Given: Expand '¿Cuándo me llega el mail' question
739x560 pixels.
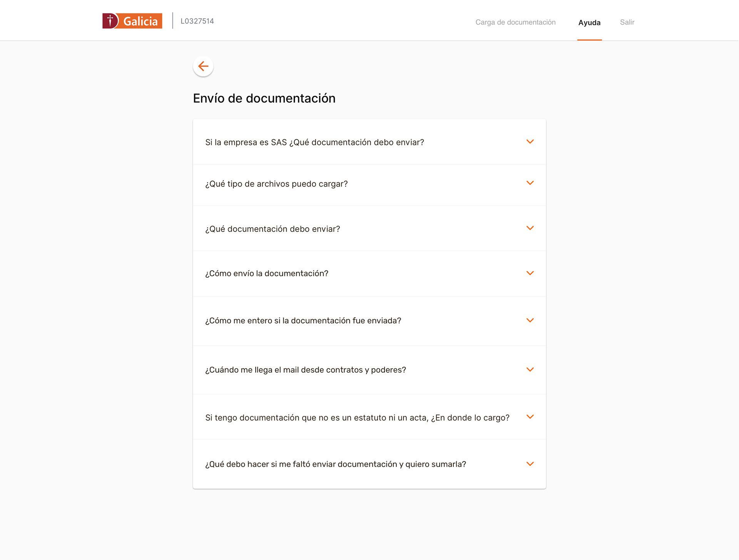Looking at the screenshot, I should click(369, 370).
